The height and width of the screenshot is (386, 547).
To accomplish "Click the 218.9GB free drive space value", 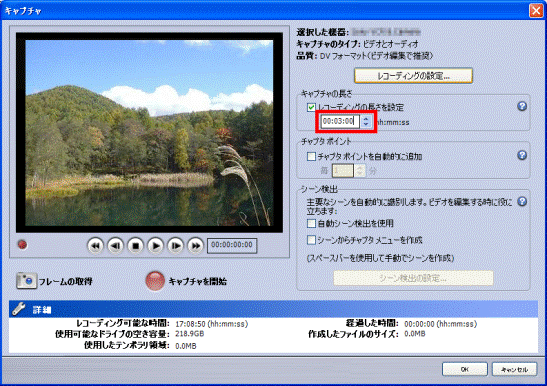I will tap(189, 334).
